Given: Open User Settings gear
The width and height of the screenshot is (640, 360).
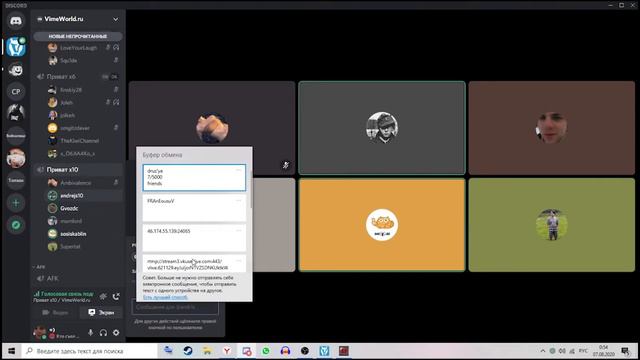Looking at the screenshot, I should 116,333.
